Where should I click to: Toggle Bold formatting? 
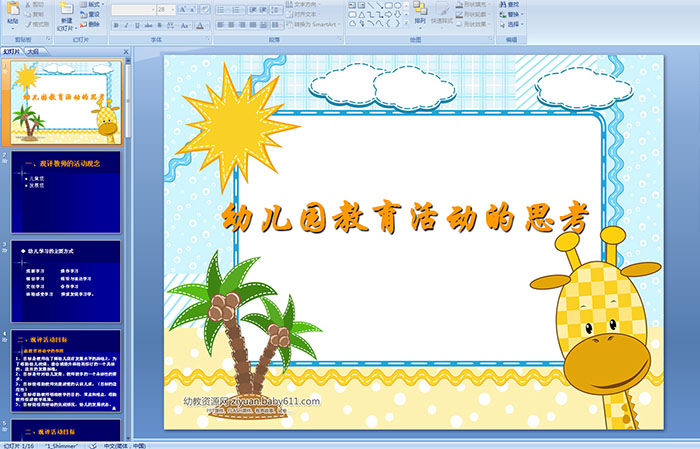pyautogui.click(x=116, y=25)
